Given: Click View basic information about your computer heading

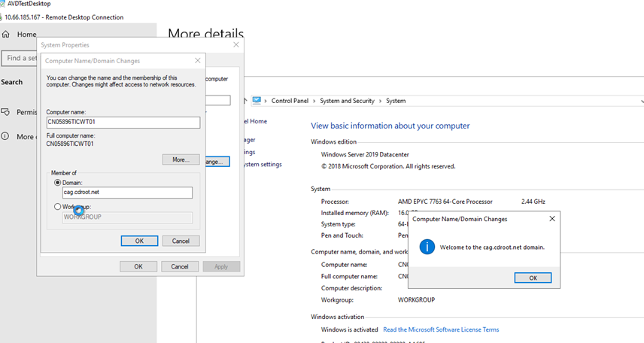Looking at the screenshot, I should [390, 126].
